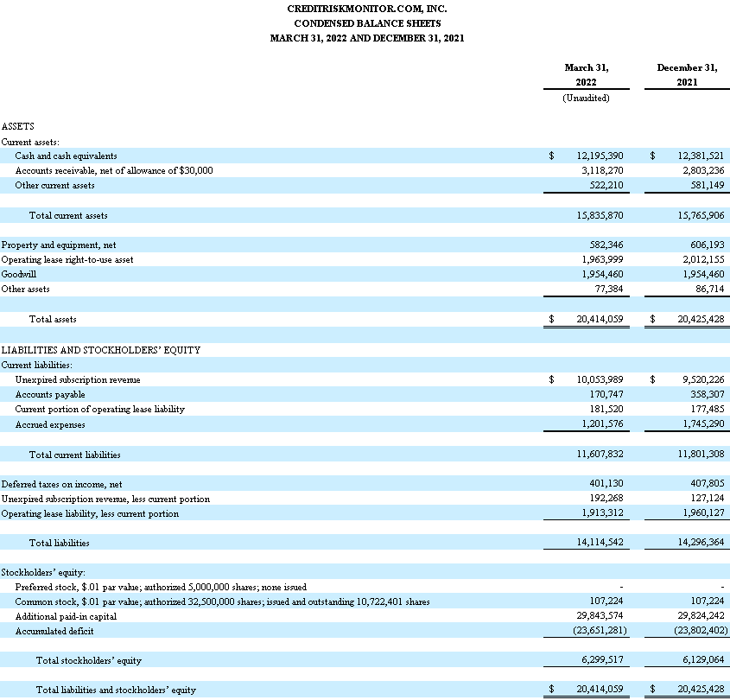Viewport: 730px width, 700px height.
Task: Click unexpired subscription revenue value 9,520,226
Action: click(x=703, y=380)
